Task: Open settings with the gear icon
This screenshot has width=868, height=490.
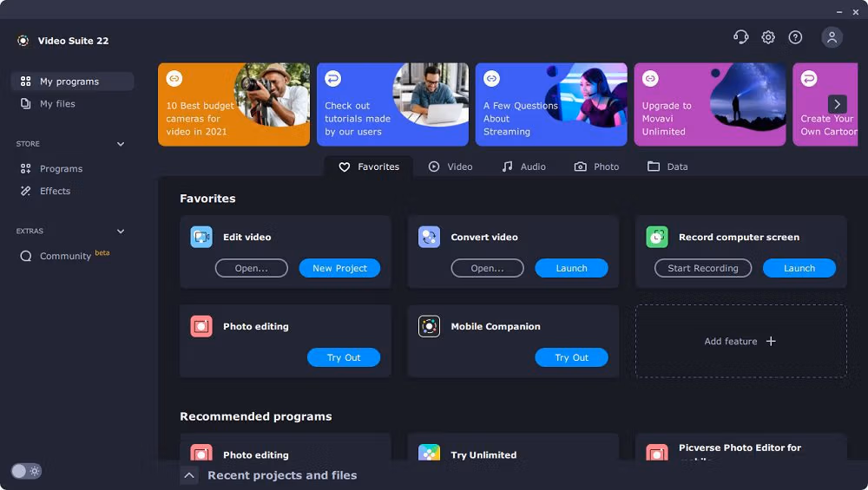Action: pos(768,37)
